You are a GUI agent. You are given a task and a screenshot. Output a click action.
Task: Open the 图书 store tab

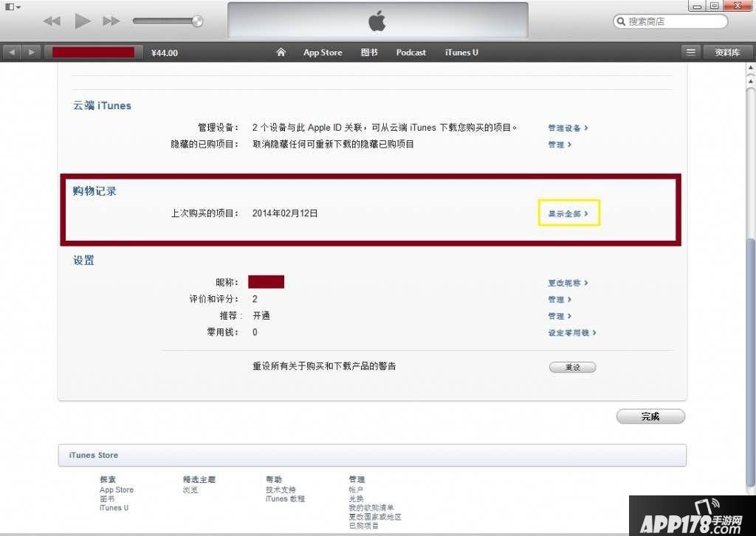tap(369, 52)
